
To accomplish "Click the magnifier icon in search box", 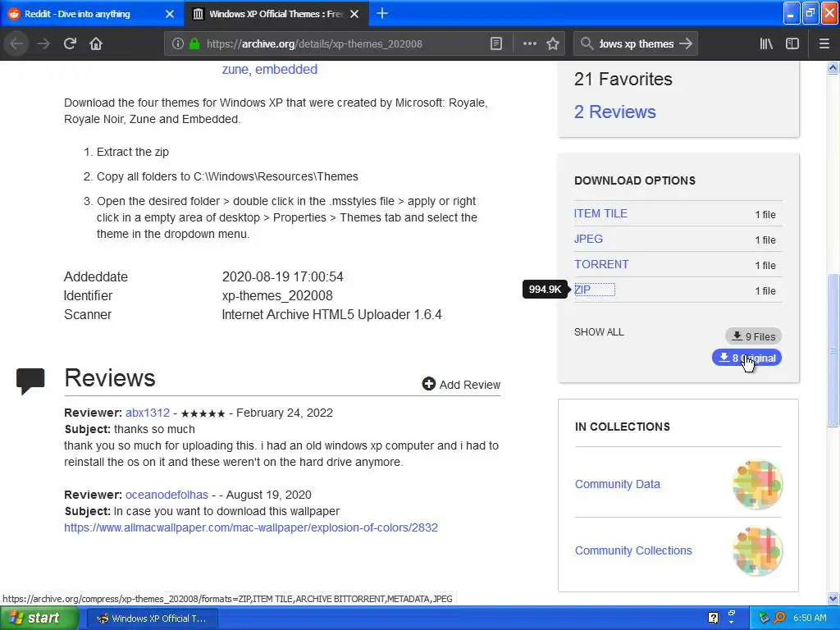I will pos(587,44).
